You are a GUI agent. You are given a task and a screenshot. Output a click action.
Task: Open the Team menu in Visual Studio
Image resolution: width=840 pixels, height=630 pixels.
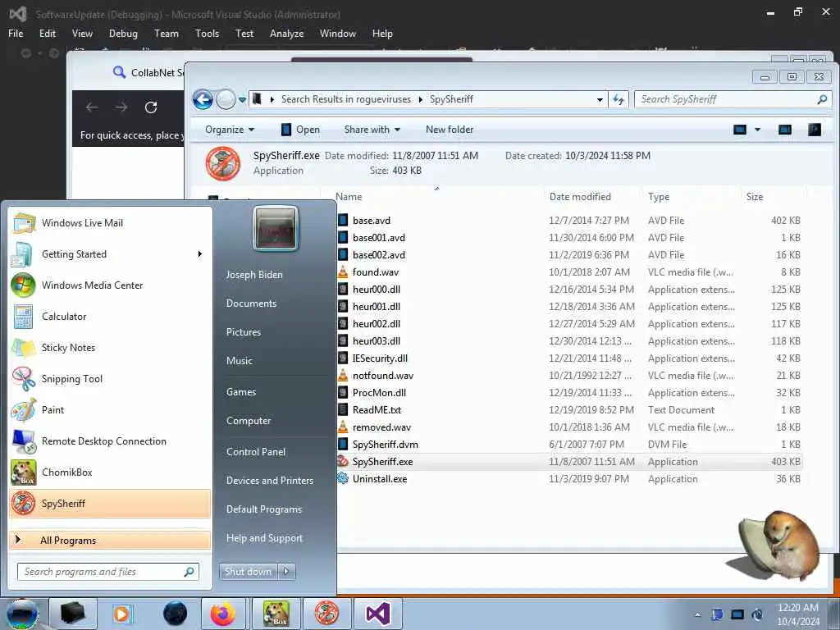point(166,33)
